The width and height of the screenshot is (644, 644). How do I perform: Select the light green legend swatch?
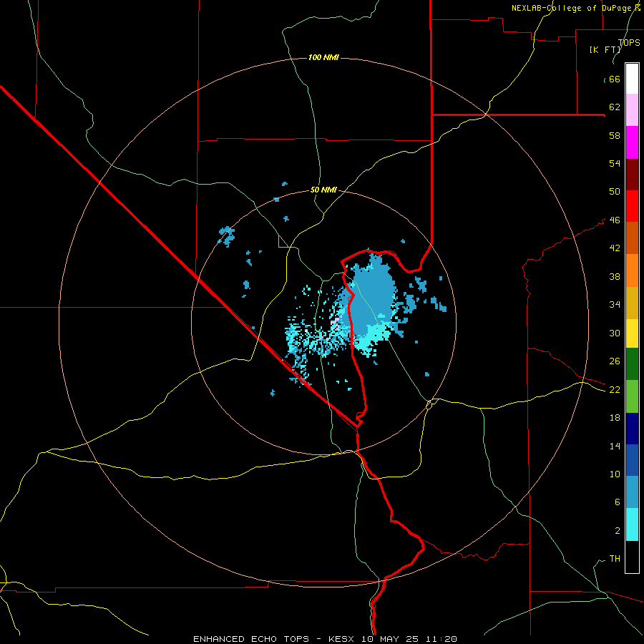(x=632, y=396)
